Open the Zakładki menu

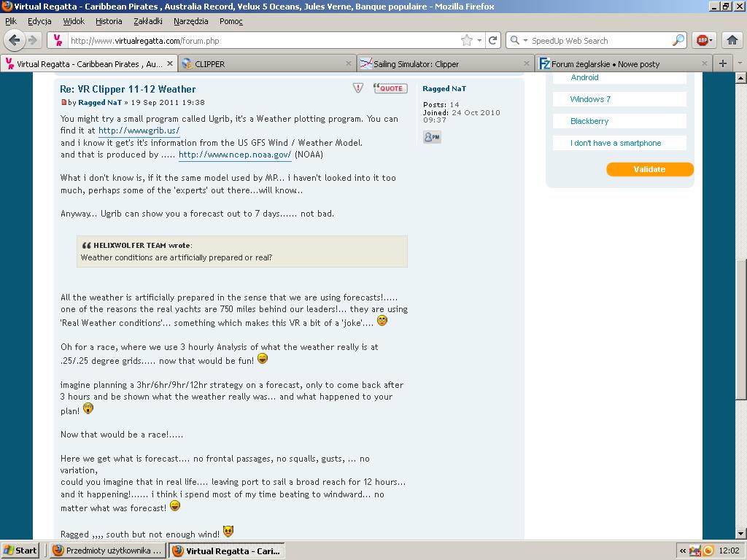click(148, 21)
